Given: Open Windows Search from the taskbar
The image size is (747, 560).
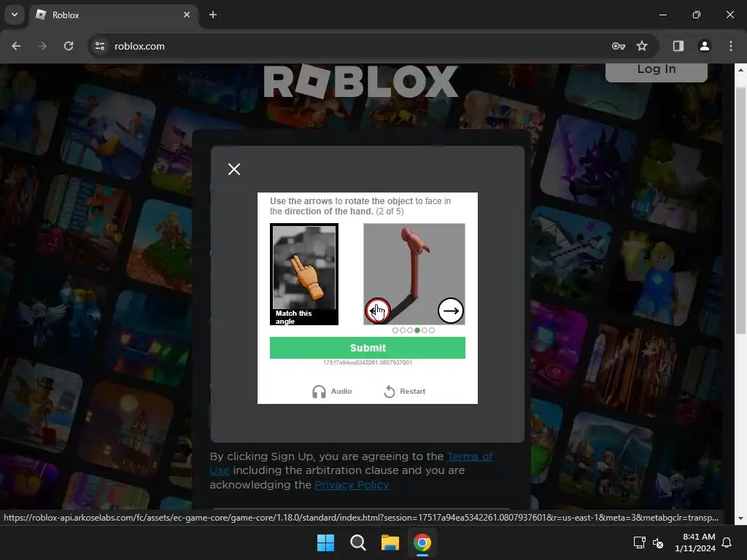Looking at the screenshot, I should (357, 542).
